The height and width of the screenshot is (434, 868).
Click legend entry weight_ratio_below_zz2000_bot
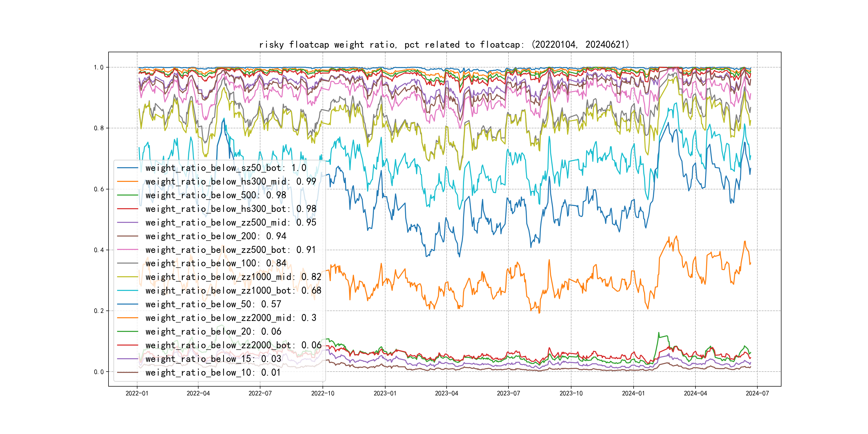[233, 345]
